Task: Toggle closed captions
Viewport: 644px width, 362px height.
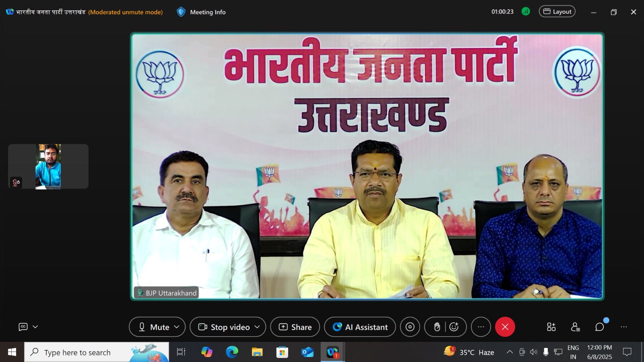Action: tap(23, 327)
